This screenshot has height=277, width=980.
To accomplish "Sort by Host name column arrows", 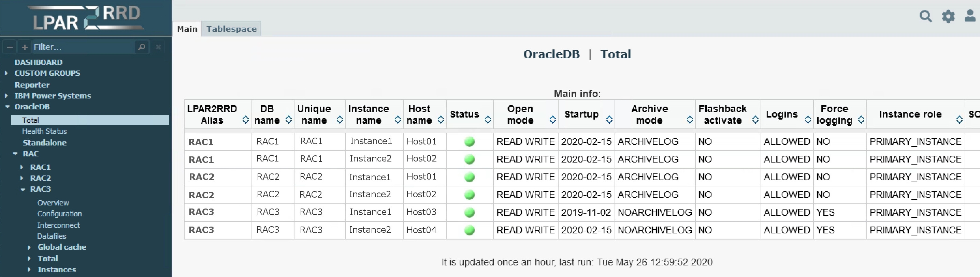I will 441,120.
